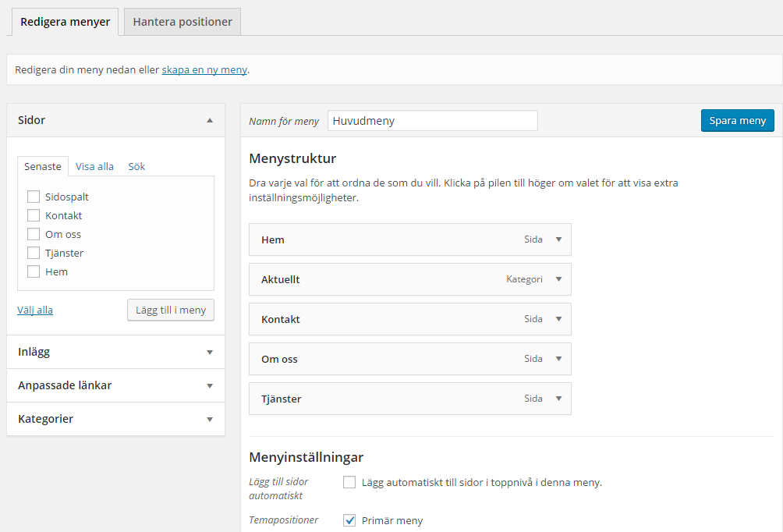
Task: Click the Spara meny button
Action: coord(738,120)
